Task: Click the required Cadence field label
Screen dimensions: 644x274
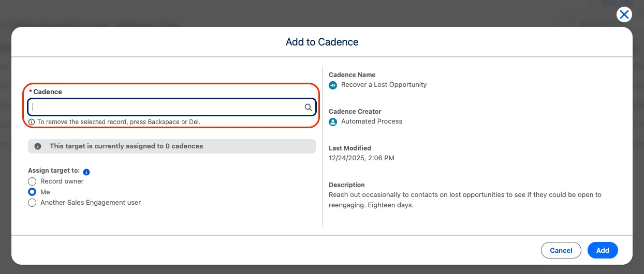Action: tap(47, 92)
